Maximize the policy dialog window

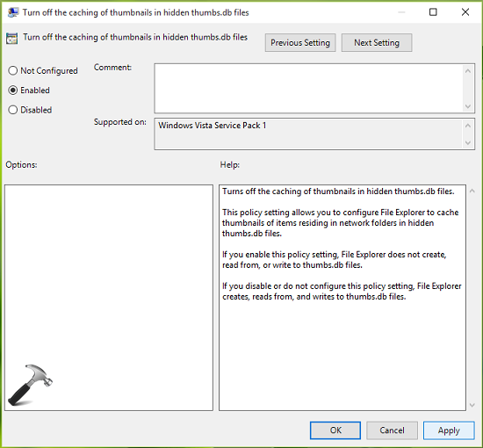433,12
